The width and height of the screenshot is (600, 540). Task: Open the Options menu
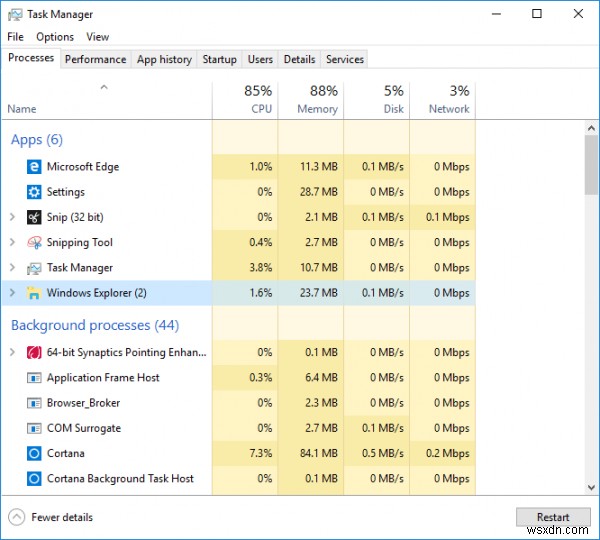click(x=55, y=37)
